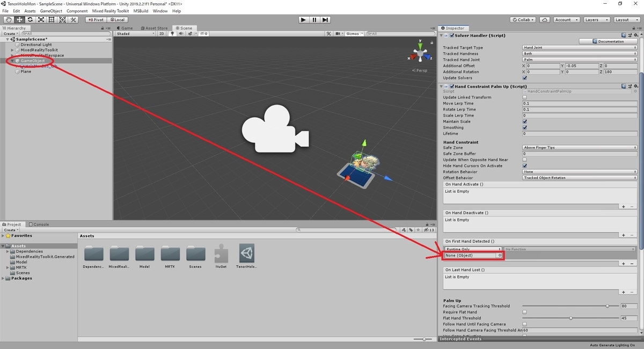Open Hand Constraint Palm Up help icon

coord(624,86)
